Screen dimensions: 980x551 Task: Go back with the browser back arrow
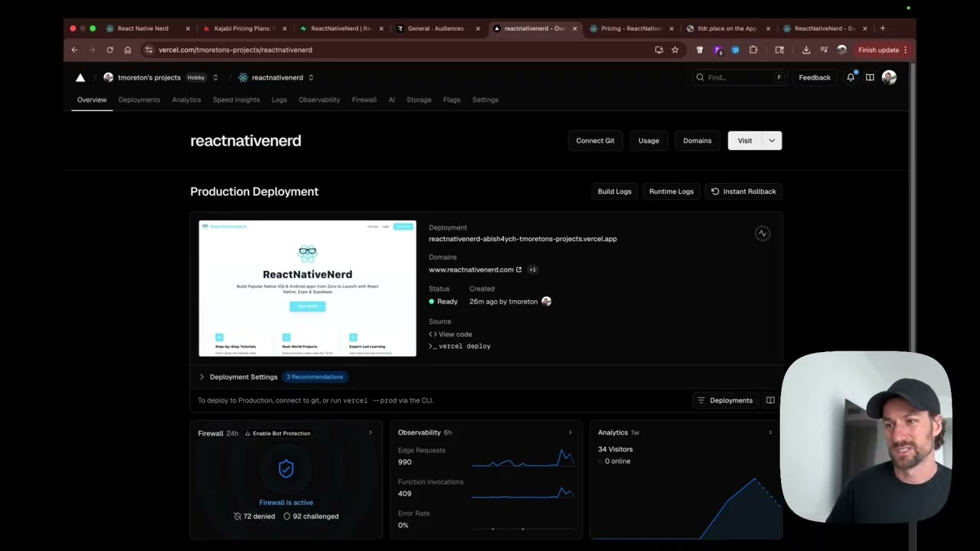(74, 50)
